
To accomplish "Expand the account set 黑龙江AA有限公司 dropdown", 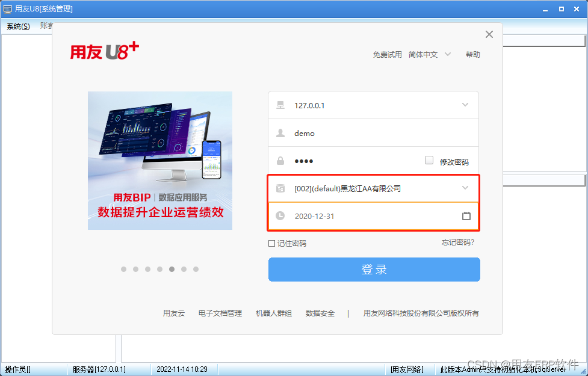I will click(465, 188).
